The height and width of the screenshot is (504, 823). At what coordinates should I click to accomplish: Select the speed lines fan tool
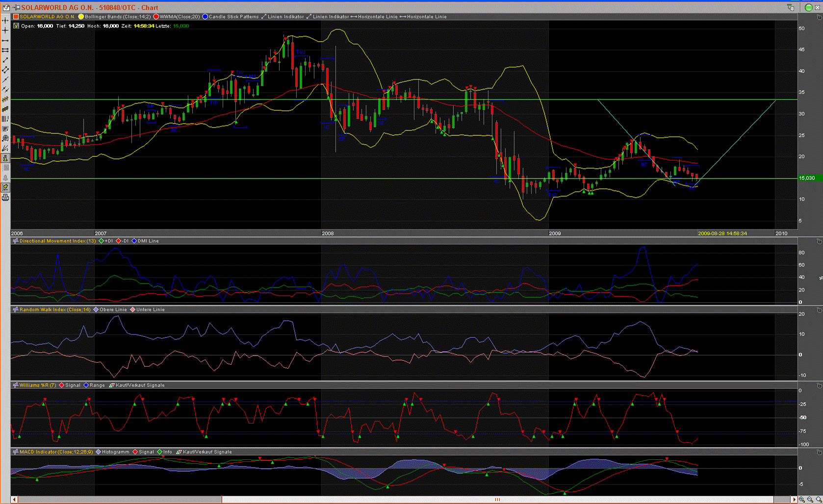click(5, 148)
